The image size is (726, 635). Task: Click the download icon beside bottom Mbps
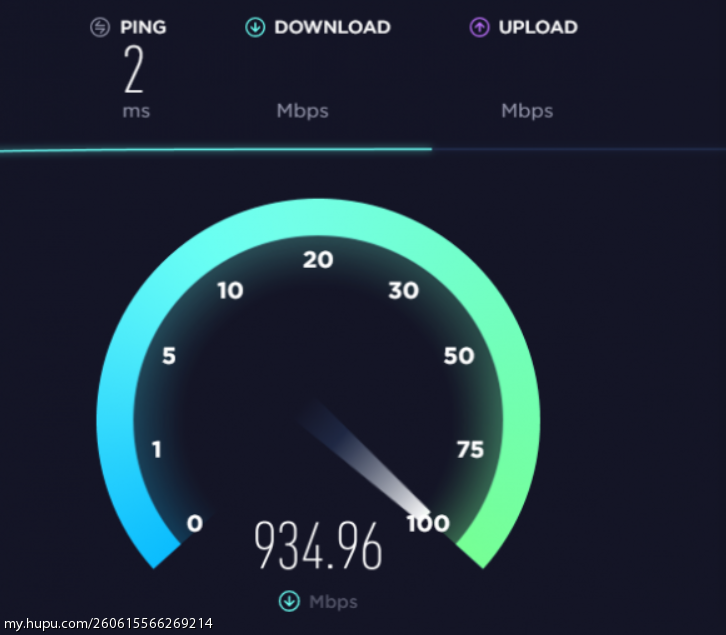coord(289,601)
